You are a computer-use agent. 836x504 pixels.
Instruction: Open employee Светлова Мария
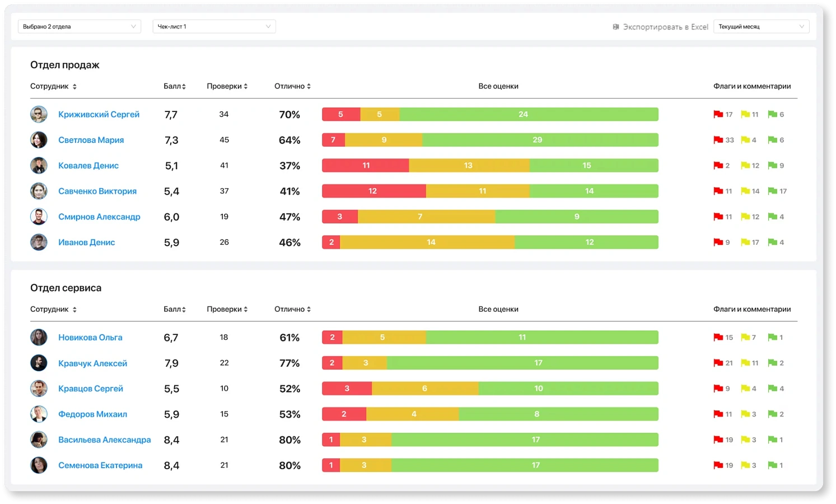(x=91, y=140)
